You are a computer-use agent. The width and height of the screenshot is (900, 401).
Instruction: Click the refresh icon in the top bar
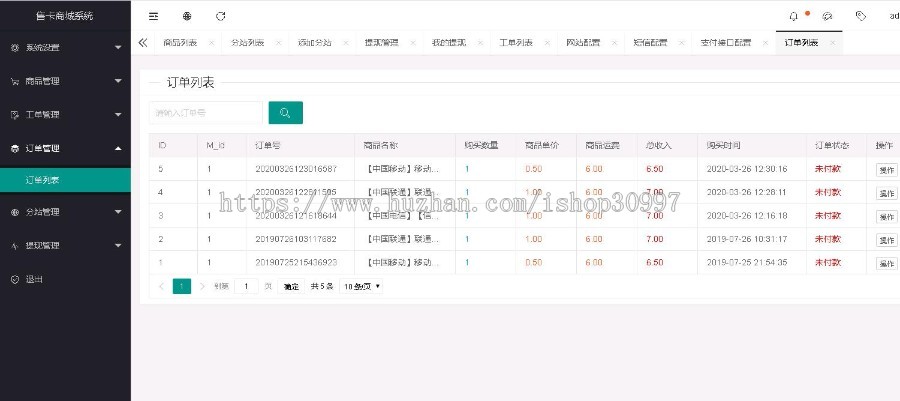[x=220, y=16]
